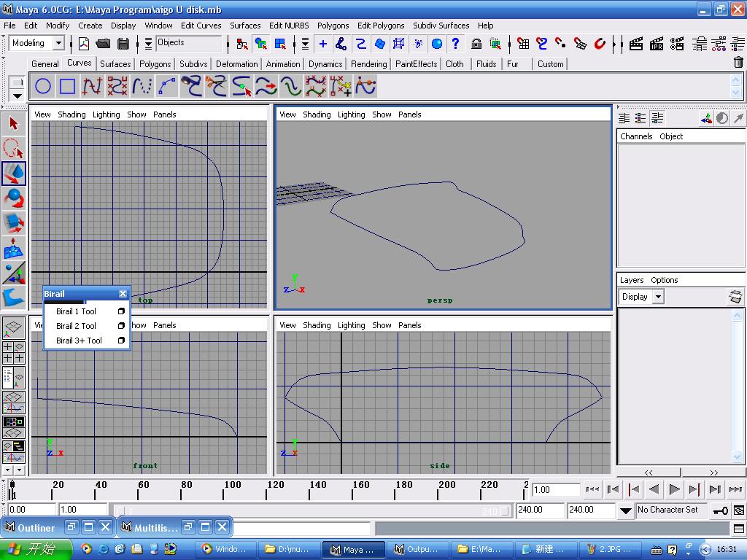
Task: Choose the Three Point Arc tool icon
Action: click(x=167, y=86)
